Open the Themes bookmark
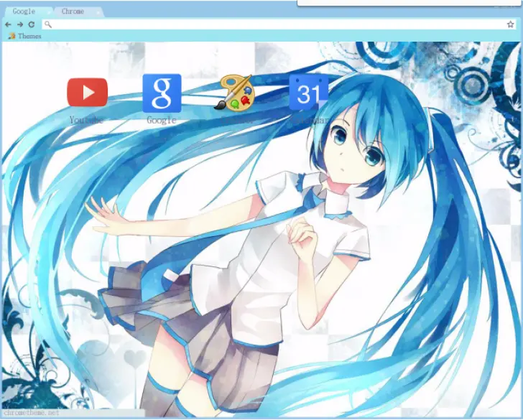The height and width of the screenshot is (420, 523). pos(29,36)
